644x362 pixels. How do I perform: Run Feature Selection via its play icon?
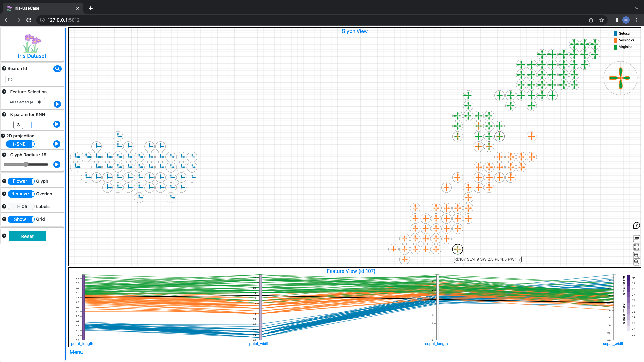click(57, 104)
